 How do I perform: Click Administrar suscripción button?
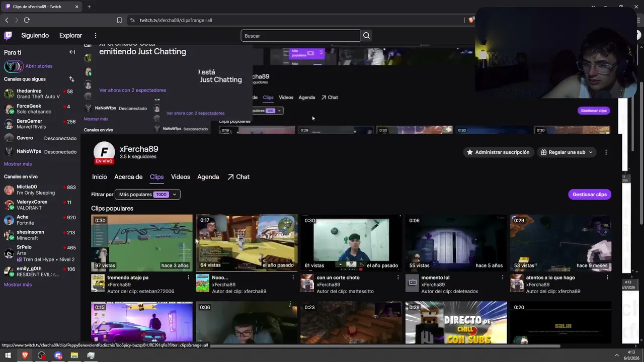[498, 152]
